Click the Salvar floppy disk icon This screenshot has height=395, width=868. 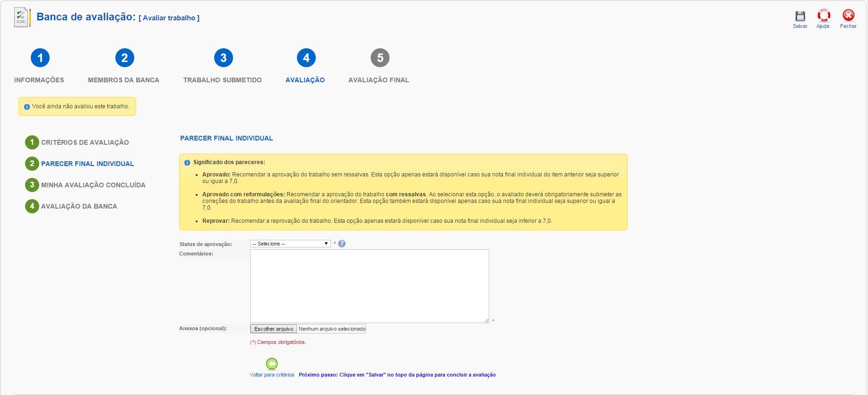[x=800, y=16]
